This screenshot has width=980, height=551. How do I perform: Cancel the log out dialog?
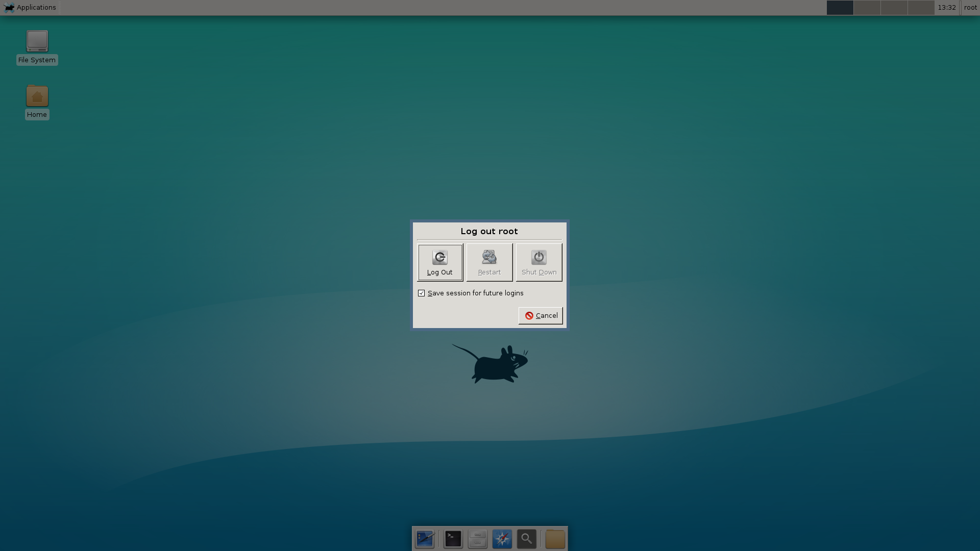[541, 315]
